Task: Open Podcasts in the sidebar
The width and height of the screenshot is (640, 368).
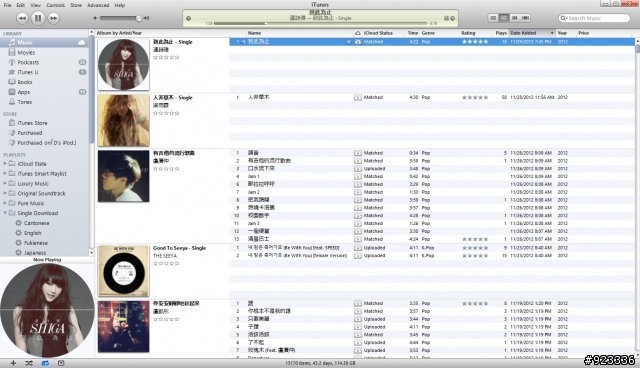Action: click(44, 62)
